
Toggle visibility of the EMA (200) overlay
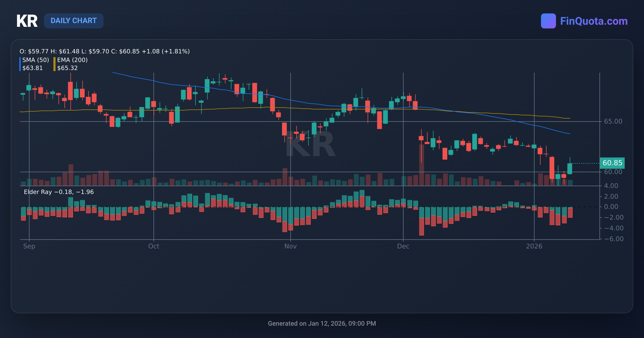click(x=72, y=60)
